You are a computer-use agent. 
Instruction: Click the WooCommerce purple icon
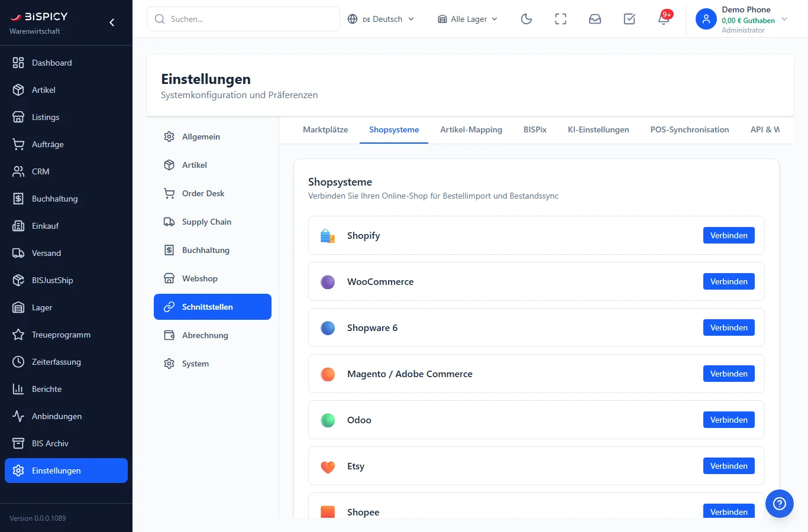[x=328, y=282]
